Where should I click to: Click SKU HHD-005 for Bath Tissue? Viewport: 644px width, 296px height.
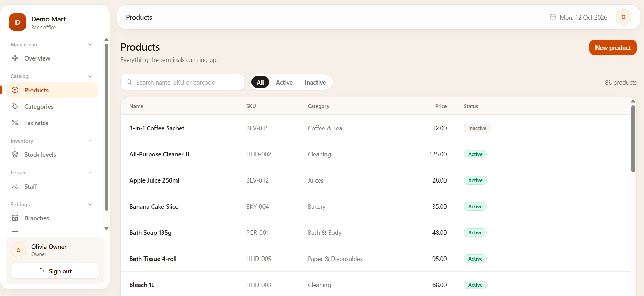259,259
